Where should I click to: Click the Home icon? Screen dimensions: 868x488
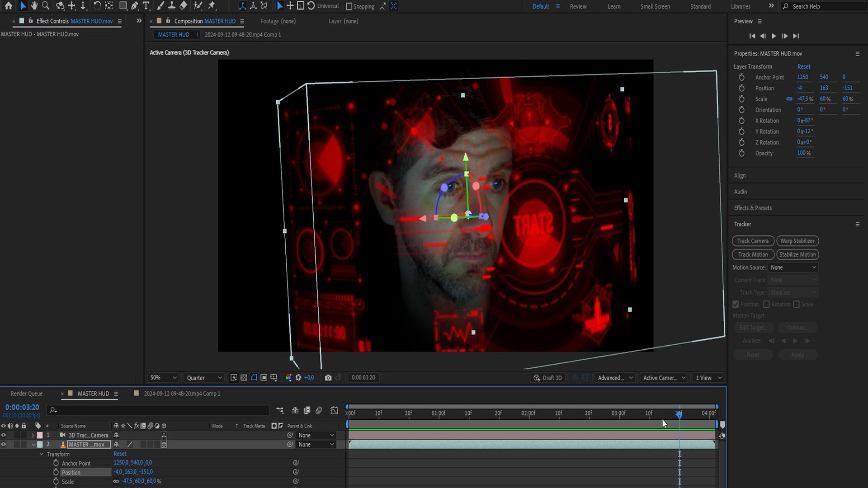pyautogui.click(x=8, y=6)
